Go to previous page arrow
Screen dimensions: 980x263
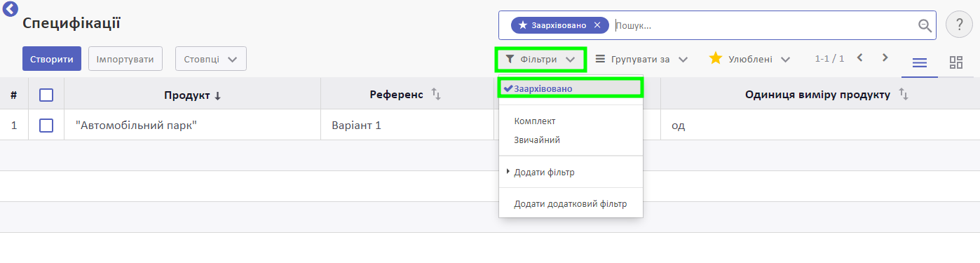coord(860,58)
